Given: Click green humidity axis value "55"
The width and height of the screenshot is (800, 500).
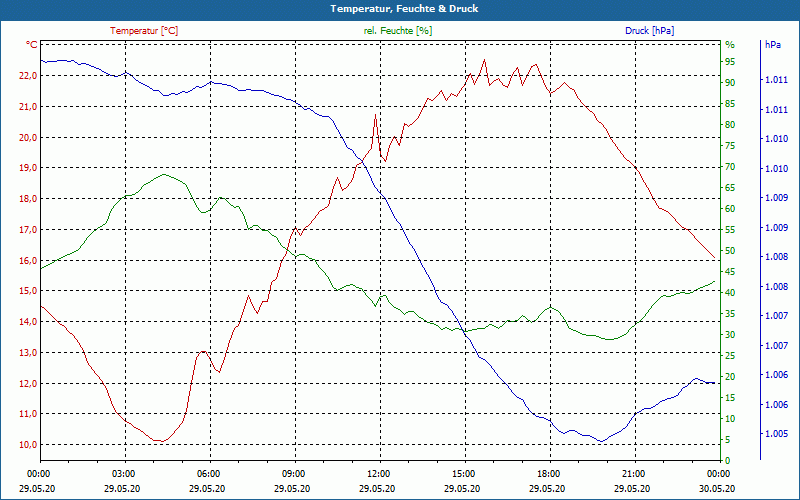Looking at the screenshot, I should click(730, 230).
